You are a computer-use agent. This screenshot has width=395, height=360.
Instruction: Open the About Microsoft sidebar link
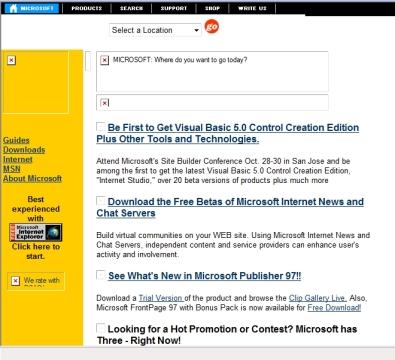click(32, 178)
